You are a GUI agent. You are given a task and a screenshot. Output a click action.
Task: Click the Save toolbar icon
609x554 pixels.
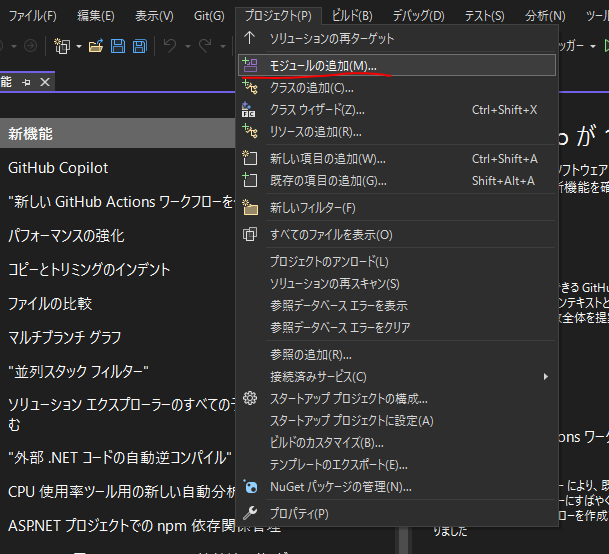tap(118, 46)
